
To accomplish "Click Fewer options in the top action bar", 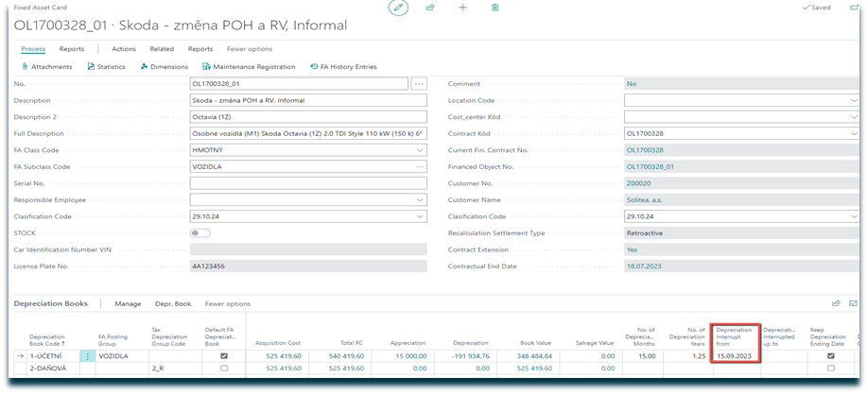I will (x=250, y=48).
